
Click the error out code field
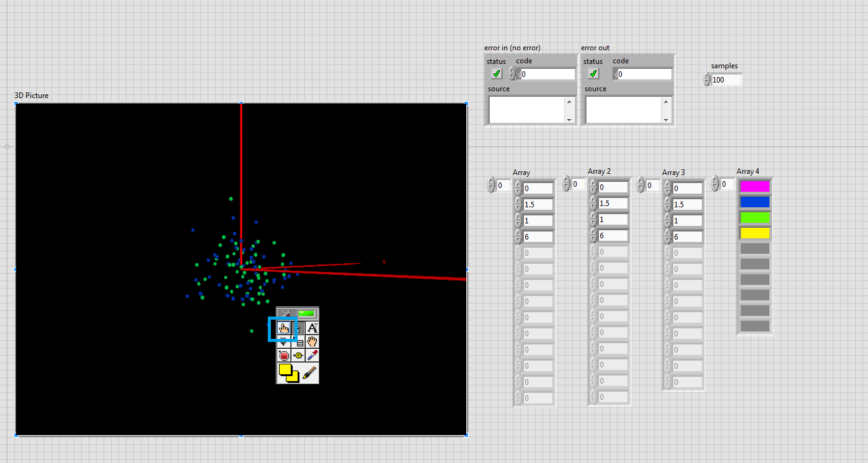[644, 74]
